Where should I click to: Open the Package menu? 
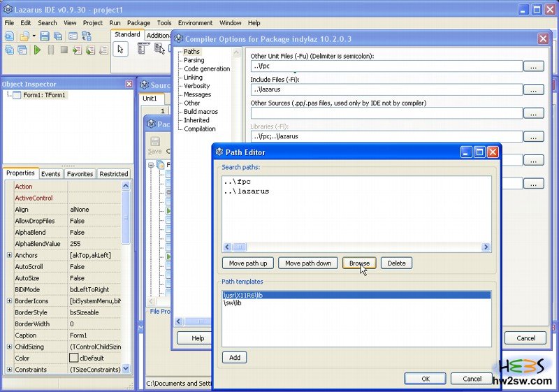tap(138, 23)
